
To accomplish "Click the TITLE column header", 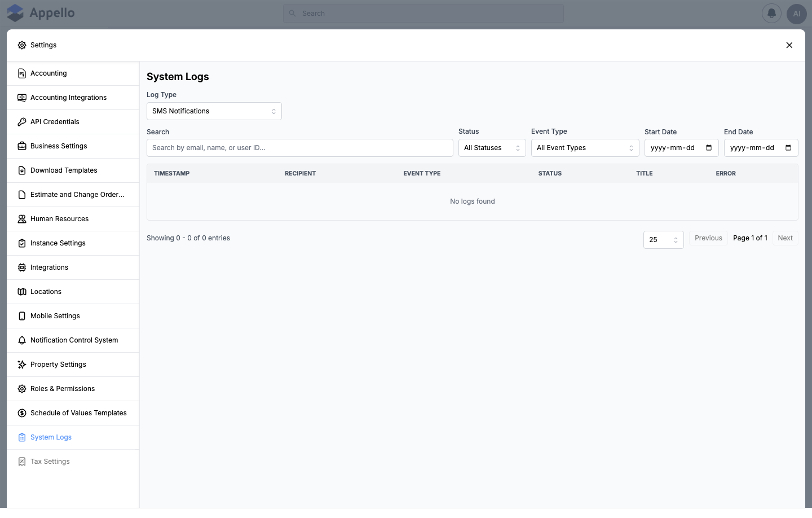I will click(x=645, y=173).
